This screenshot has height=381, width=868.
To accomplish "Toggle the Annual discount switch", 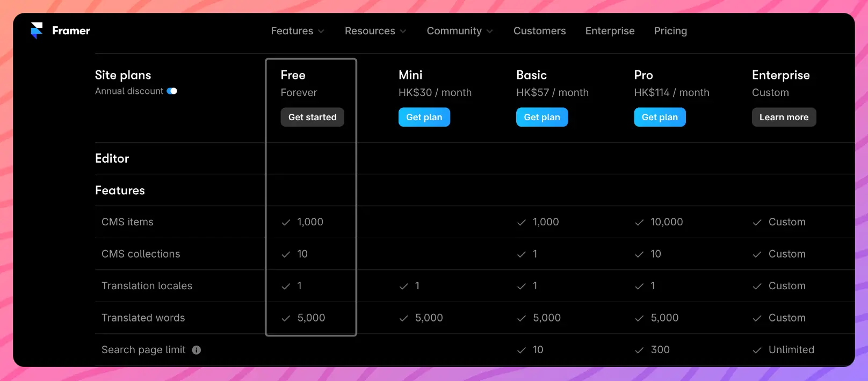I will tap(172, 91).
